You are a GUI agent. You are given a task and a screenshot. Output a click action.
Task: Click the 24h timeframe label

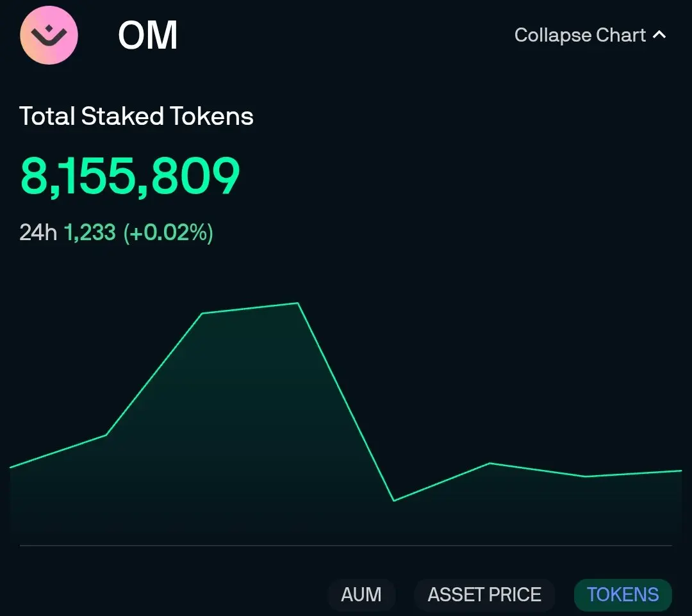tap(38, 232)
